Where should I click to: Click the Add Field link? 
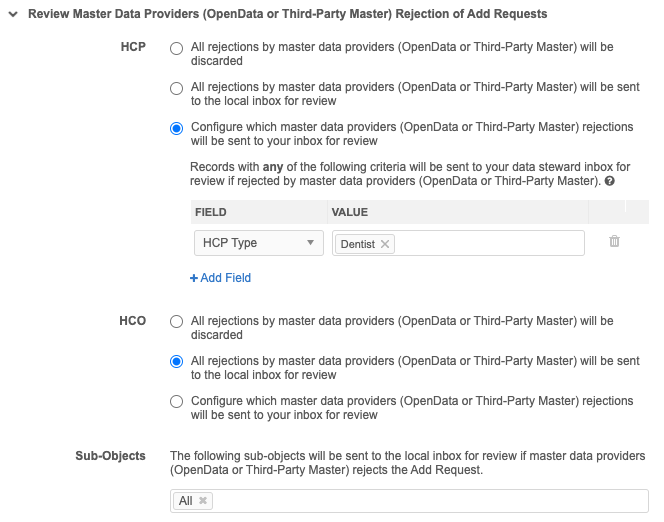pyautogui.click(x=225, y=278)
